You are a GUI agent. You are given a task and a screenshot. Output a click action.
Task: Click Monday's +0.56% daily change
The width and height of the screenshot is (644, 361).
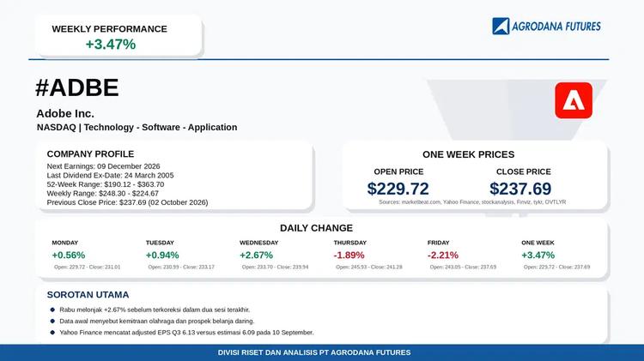point(69,256)
